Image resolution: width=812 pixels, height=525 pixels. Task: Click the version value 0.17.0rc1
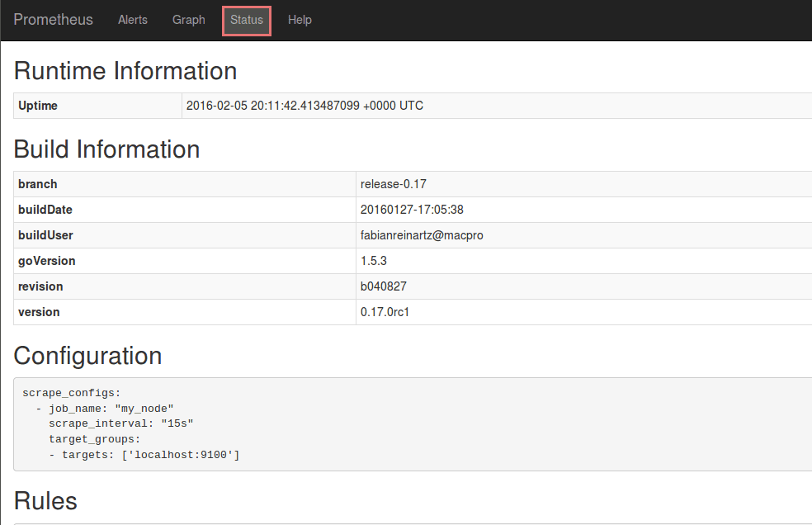(385, 312)
